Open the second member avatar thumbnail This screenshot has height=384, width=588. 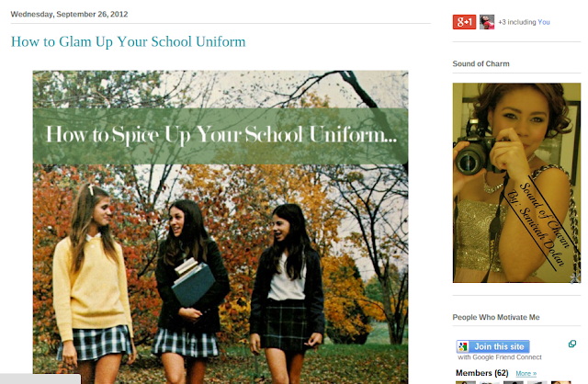(490, 382)
